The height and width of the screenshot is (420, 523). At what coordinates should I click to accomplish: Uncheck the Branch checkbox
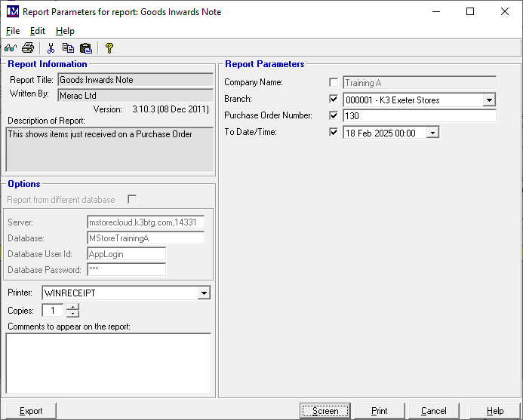tap(334, 100)
